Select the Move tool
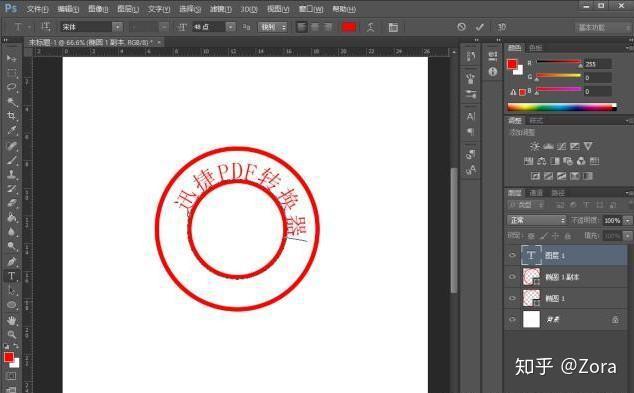This screenshot has height=393, width=634. pyautogui.click(x=11, y=59)
